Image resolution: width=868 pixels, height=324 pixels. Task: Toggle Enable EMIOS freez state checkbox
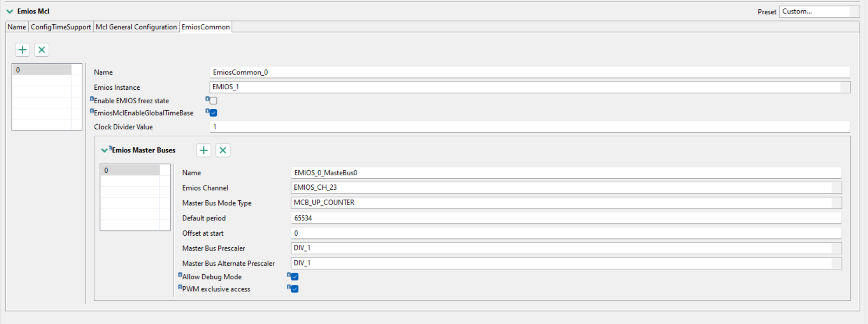click(x=213, y=100)
